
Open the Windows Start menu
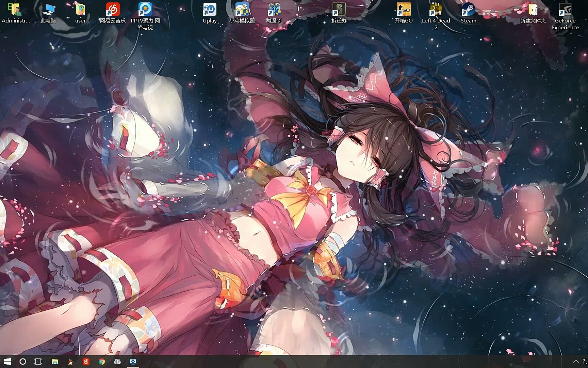(x=7, y=362)
